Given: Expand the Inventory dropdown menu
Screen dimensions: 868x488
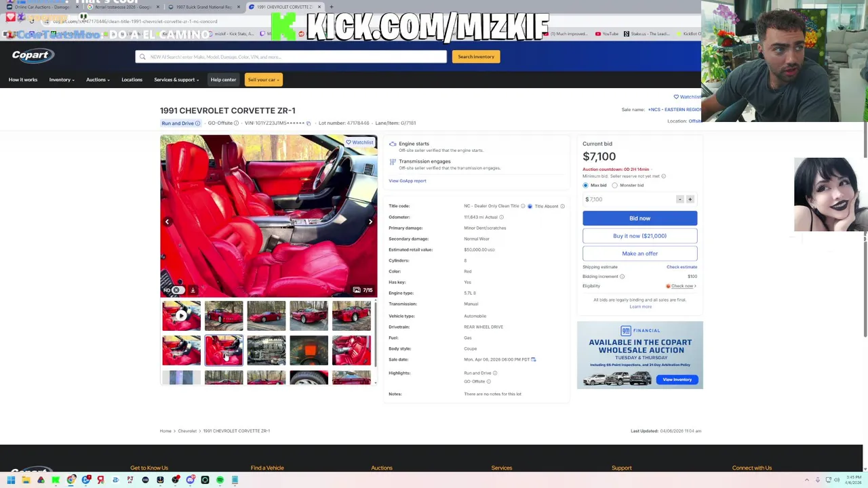Looking at the screenshot, I should click(x=62, y=80).
